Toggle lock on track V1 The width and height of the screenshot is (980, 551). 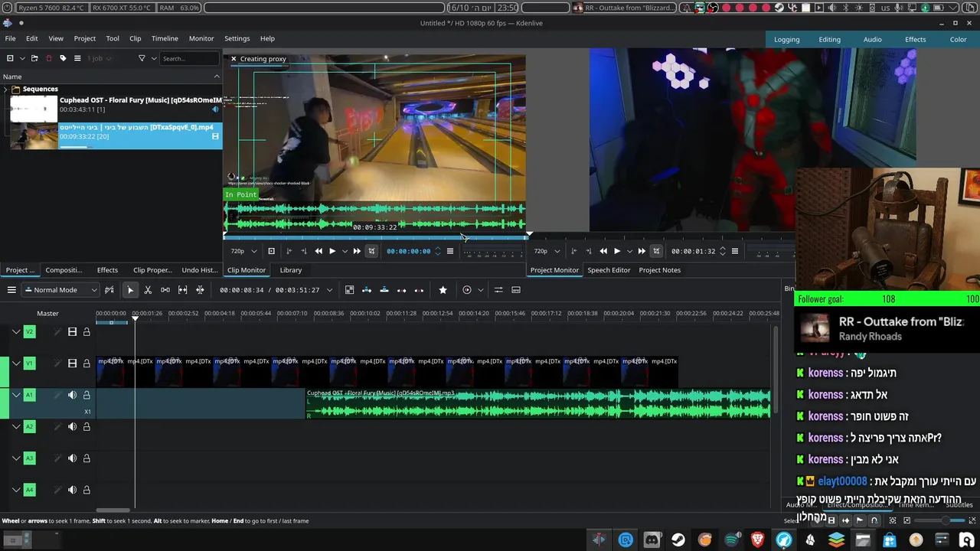point(87,364)
